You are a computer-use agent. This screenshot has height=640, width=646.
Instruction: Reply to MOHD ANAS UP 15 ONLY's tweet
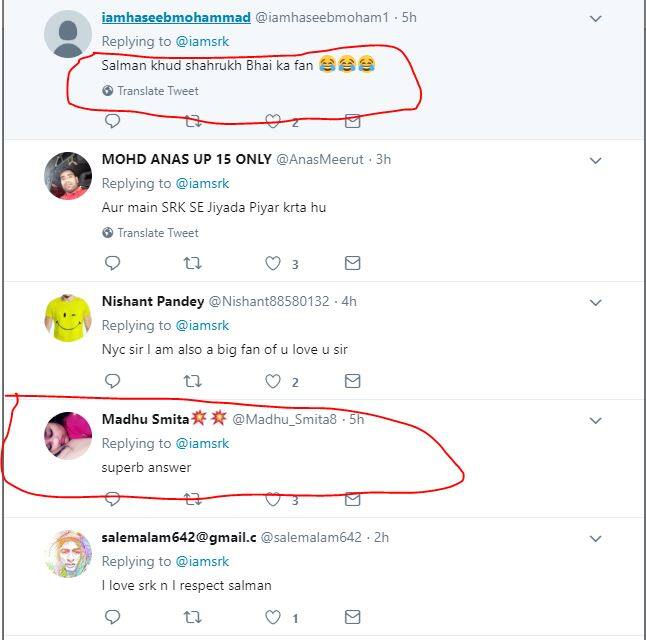coord(112,263)
